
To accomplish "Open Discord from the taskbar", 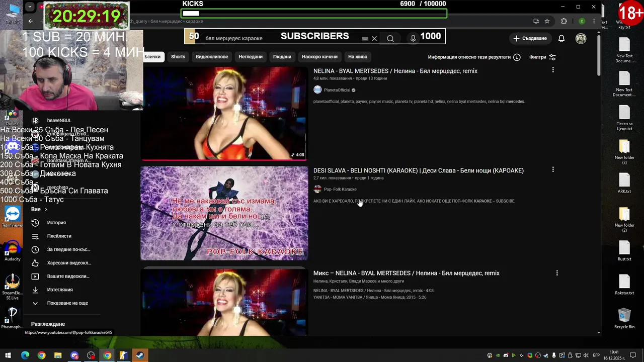I will (x=74, y=355).
